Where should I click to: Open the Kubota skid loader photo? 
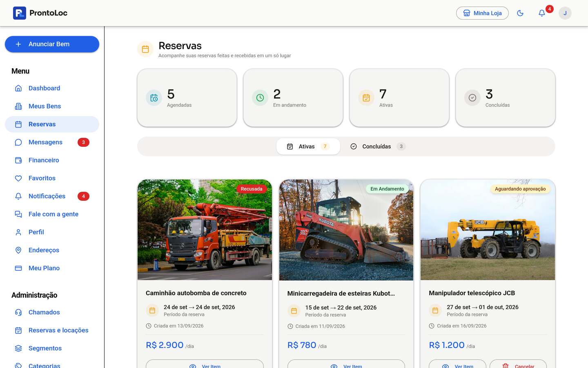(346, 230)
